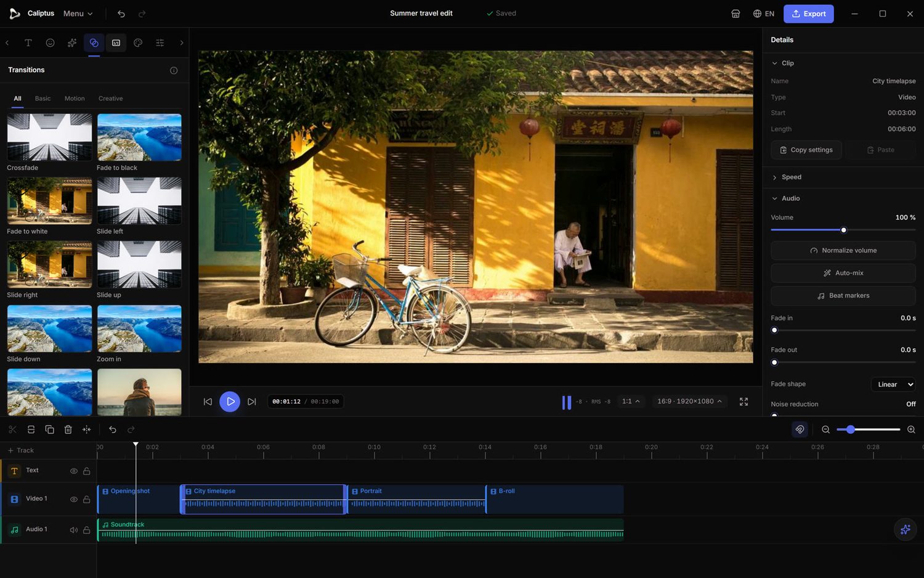Click the Export button
924x578 pixels.
(808, 14)
